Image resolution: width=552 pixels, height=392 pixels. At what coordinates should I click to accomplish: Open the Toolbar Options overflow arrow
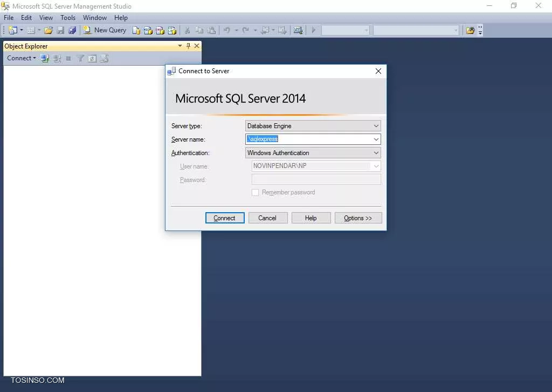click(x=480, y=31)
